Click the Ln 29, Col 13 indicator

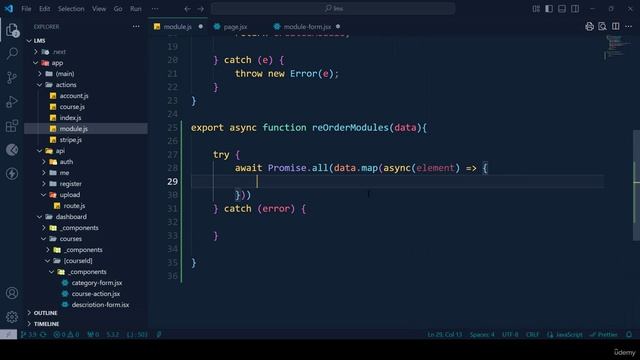click(444, 334)
